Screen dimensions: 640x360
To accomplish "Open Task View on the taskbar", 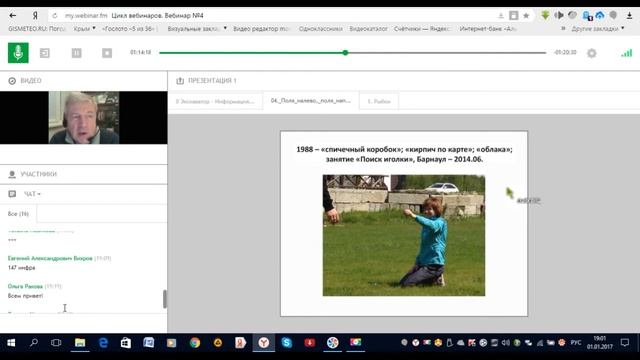I will 56,343.
